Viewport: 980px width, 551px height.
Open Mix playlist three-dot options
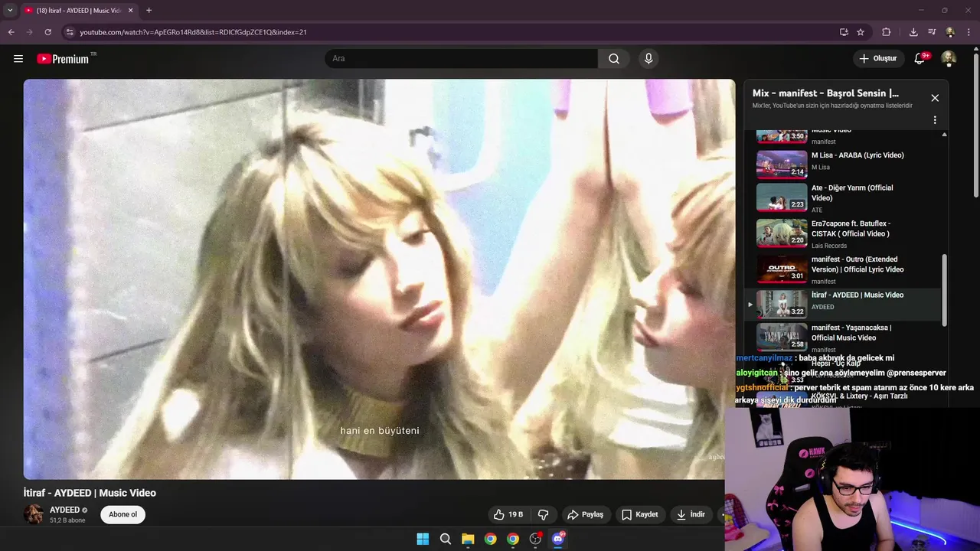coord(935,120)
